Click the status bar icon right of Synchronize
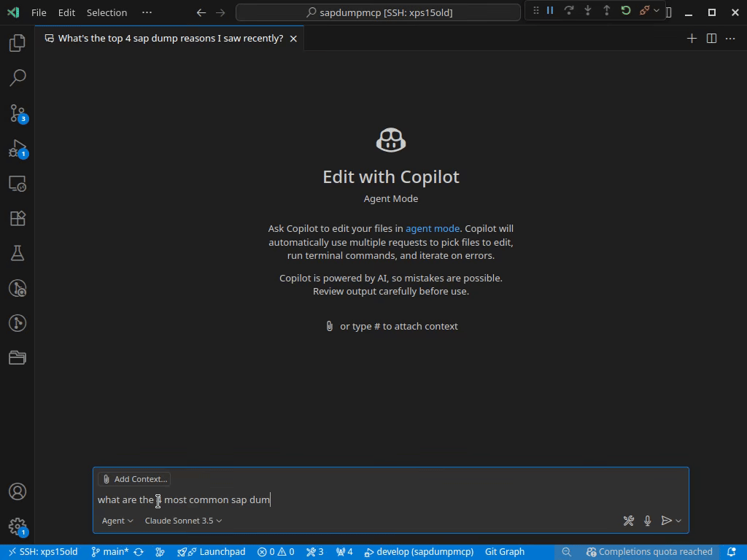The width and height of the screenshot is (747, 560). click(x=160, y=552)
